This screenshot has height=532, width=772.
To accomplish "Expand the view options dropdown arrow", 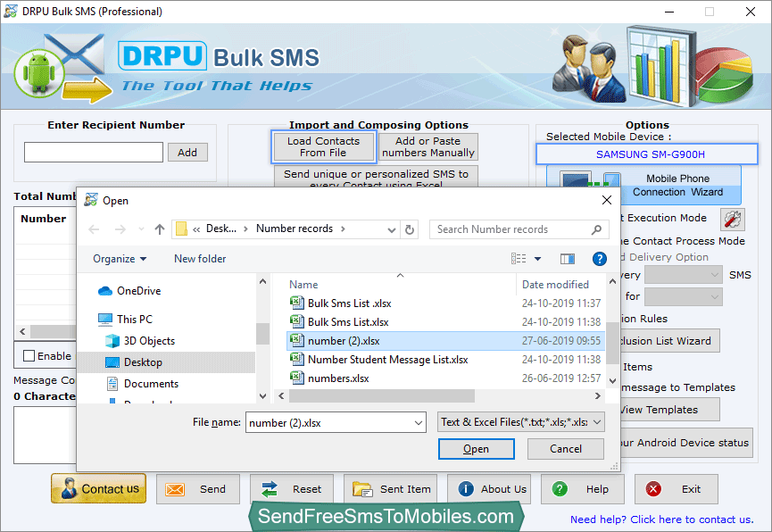I will pyautogui.click(x=537, y=259).
